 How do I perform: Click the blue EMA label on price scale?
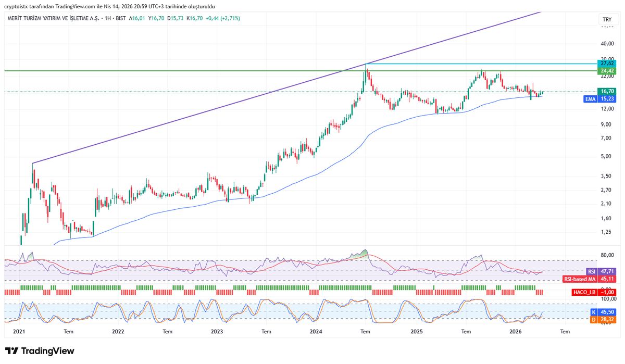[x=589, y=99]
